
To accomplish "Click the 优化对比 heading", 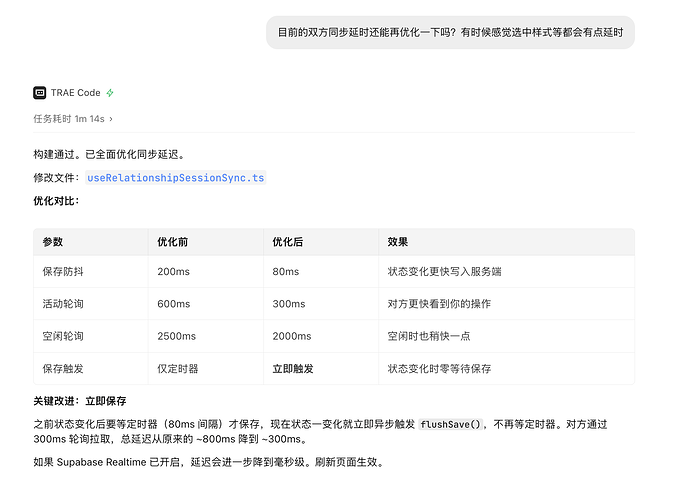I will [56, 201].
